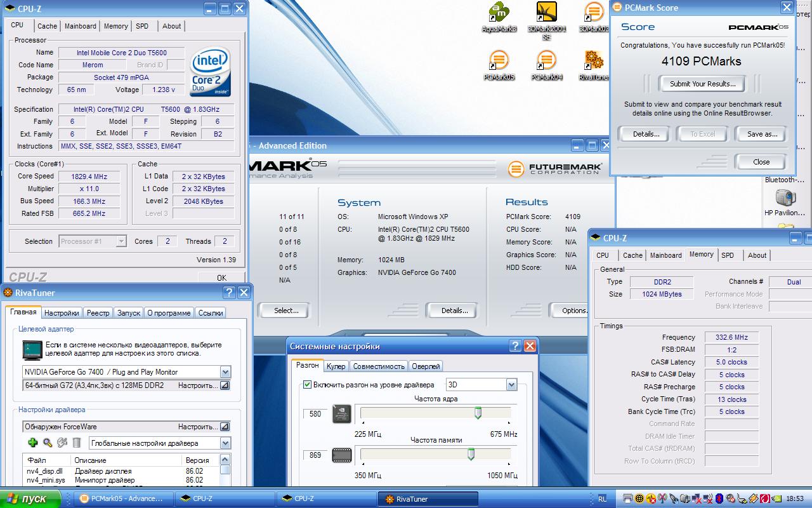The width and height of the screenshot is (812, 508).
Task: Click the CAS# Latency value 5.0 clocks
Action: point(731,363)
